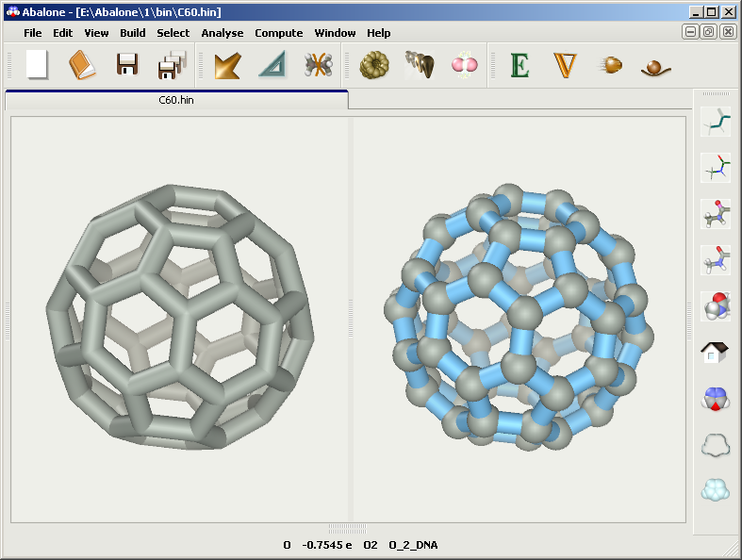This screenshot has width=742, height=560.
Task: Open the Help menu
Action: pyautogui.click(x=379, y=33)
